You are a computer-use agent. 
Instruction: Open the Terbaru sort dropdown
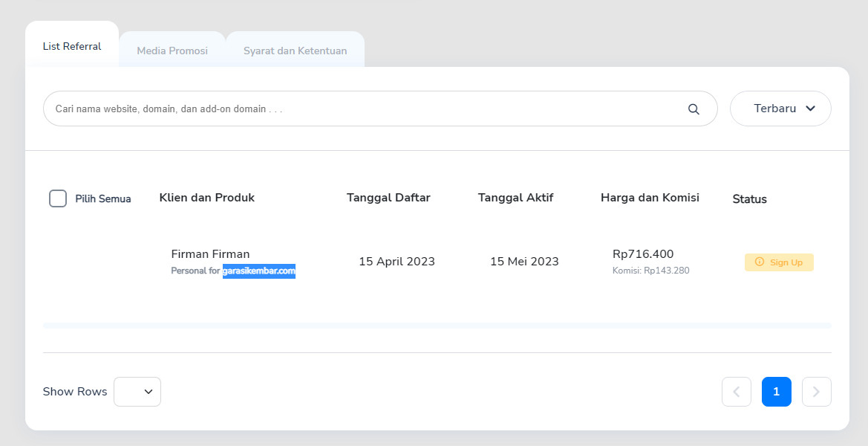pos(780,109)
